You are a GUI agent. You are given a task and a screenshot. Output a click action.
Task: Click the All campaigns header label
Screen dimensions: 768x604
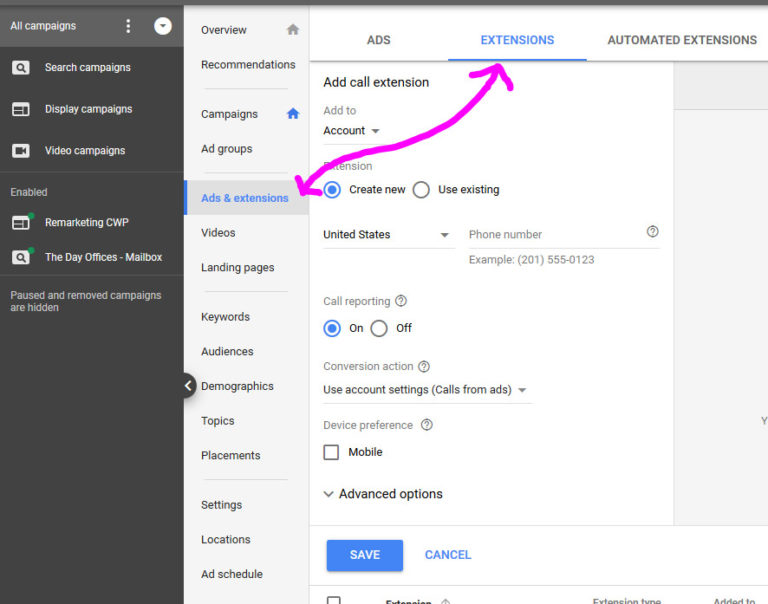coord(43,26)
